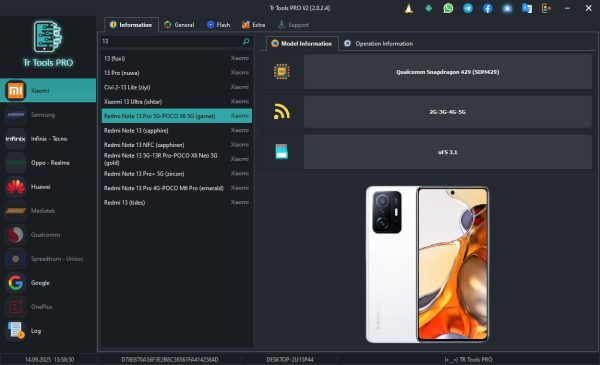Close the Tr Tools PRO window
This screenshot has height=365, width=600.
[x=589, y=8]
